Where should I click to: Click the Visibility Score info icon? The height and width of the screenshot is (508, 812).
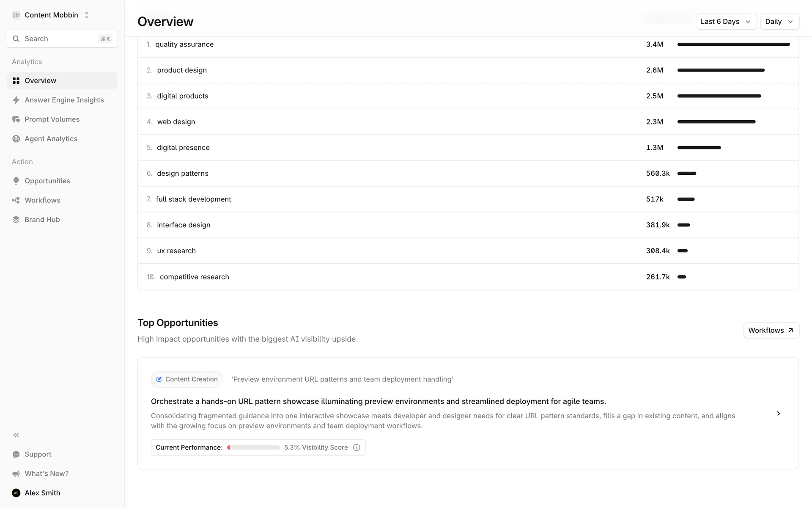(357, 447)
